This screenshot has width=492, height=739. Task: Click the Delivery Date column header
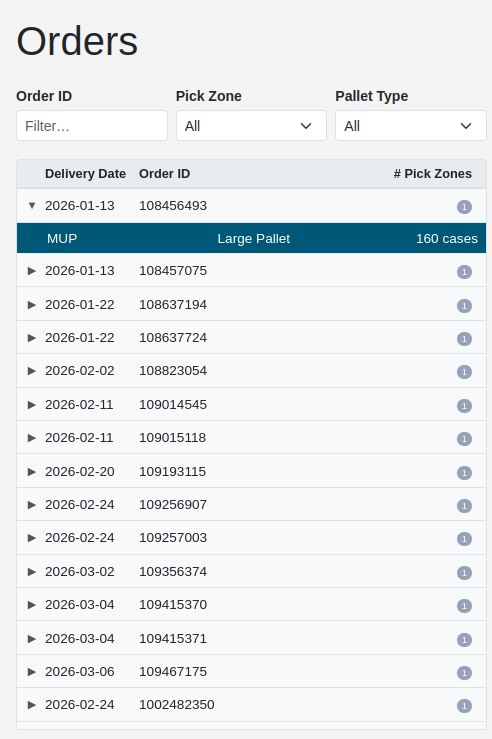[x=85, y=173]
